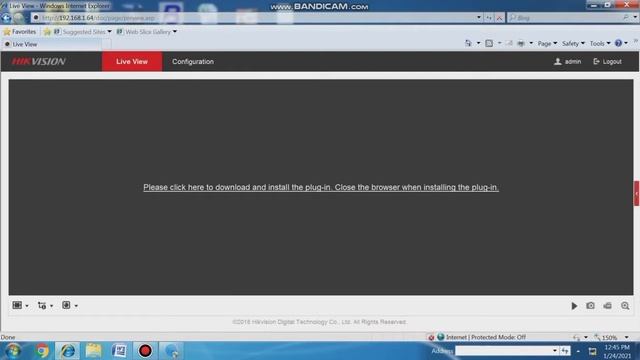Capture a snapshot with the camera icon
This screenshot has height=360, width=640.
(x=590, y=305)
